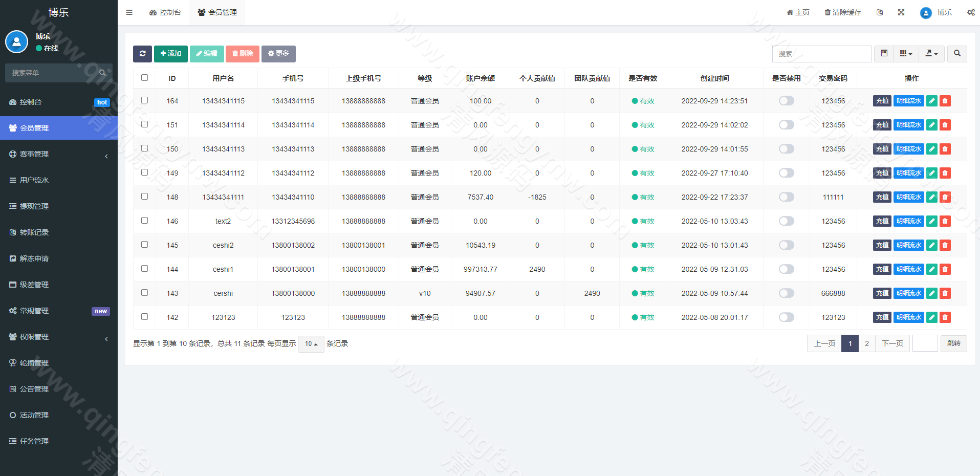This screenshot has height=476, width=980.
Task: Click the red trash icon for user 123123
Action: tap(945, 317)
